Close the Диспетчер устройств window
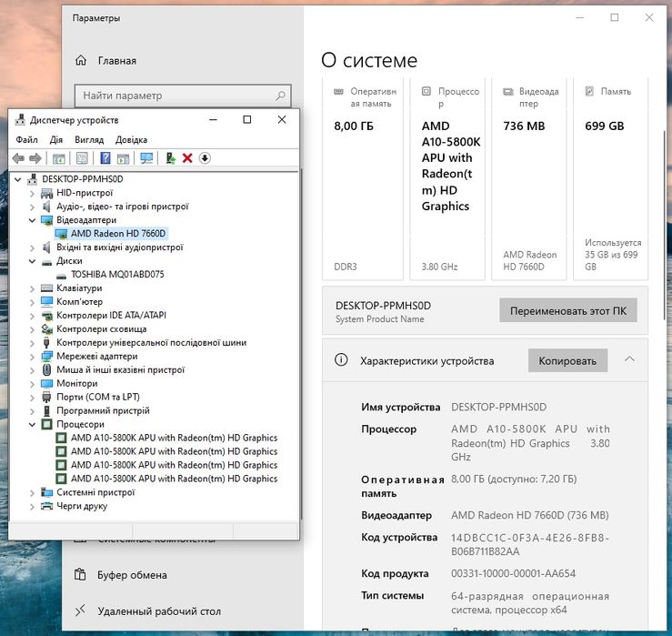The image size is (672, 636). point(282,120)
